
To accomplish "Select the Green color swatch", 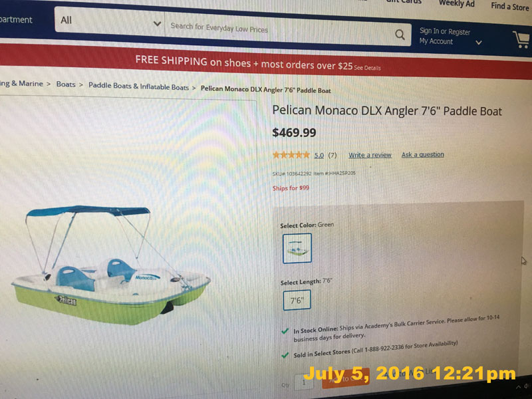I will tap(297, 248).
